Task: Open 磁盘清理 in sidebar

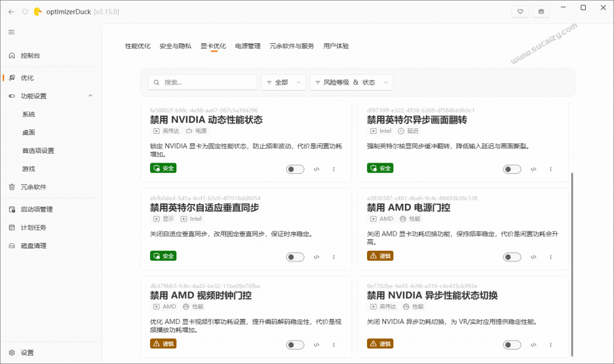Action: pos(50,246)
